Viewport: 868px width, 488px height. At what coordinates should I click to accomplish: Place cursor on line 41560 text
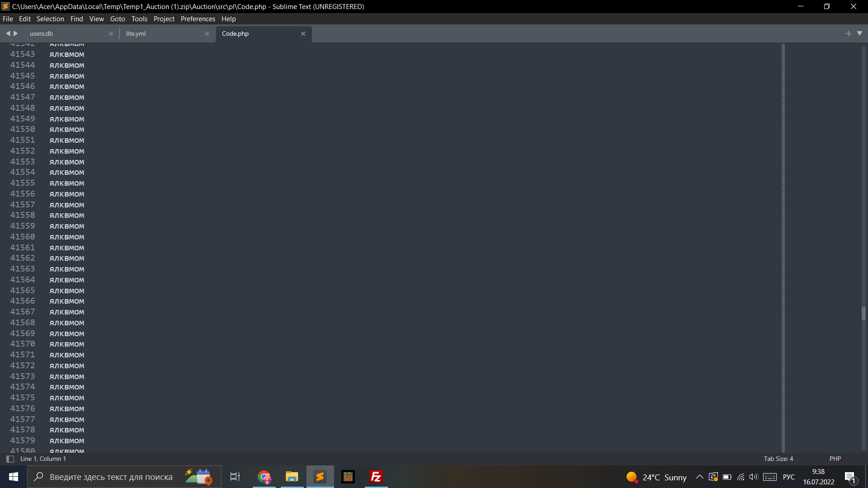click(x=67, y=237)
